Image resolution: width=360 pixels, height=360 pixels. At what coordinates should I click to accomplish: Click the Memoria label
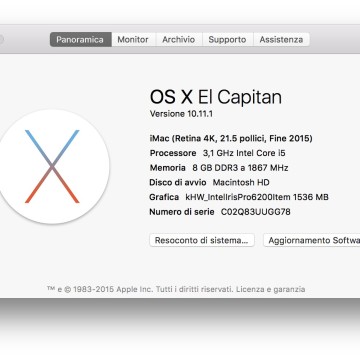point(168,168)
